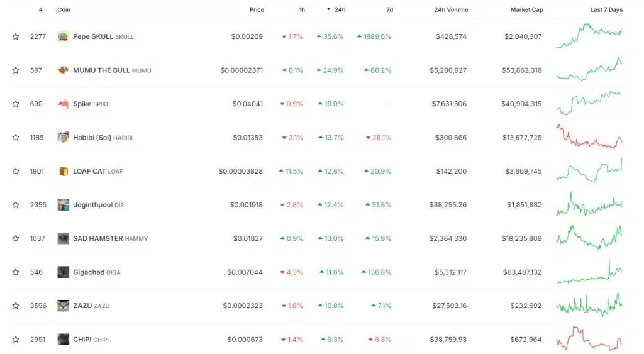
Task: Click the MUMU THE BULL coin logo
Action: pos(64,70)
